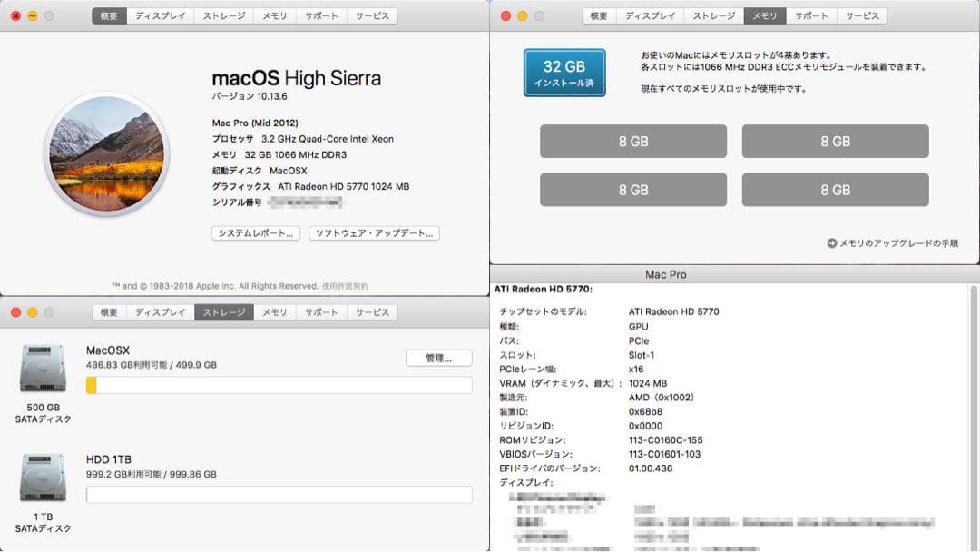Select the top-right 8 GB memory slot
Screen dimensions: 980x552
(835, 141)
